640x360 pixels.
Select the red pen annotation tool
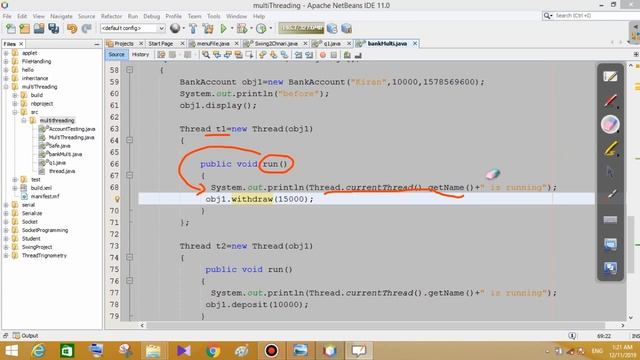610,100
